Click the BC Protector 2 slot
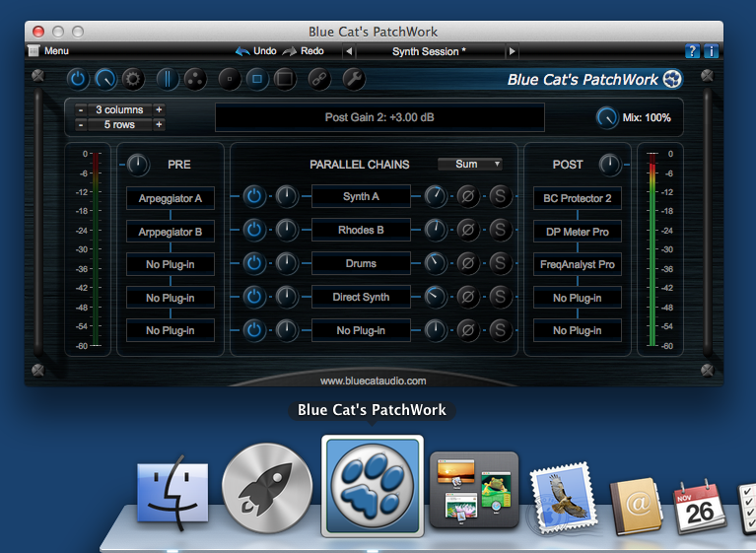The height and width of the screenshot is (553, 756). coord(578,198)
